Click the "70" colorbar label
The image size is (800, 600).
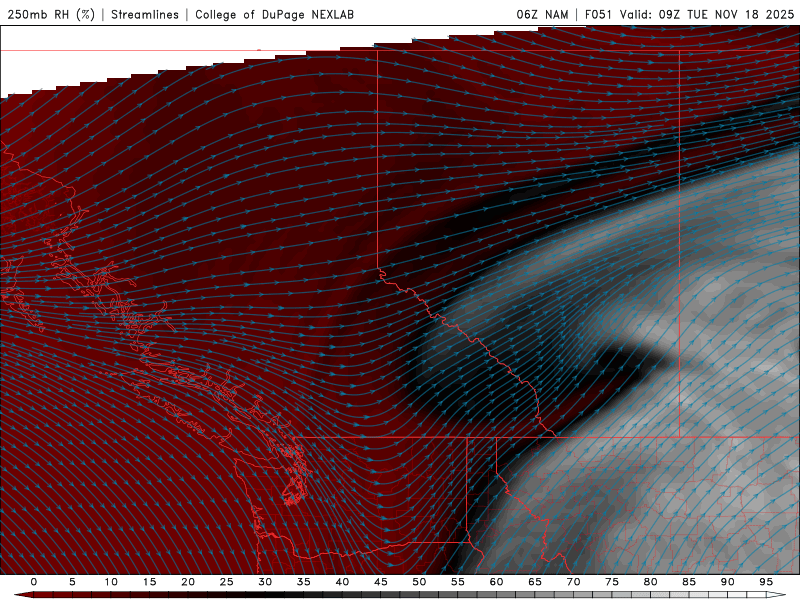573,582
